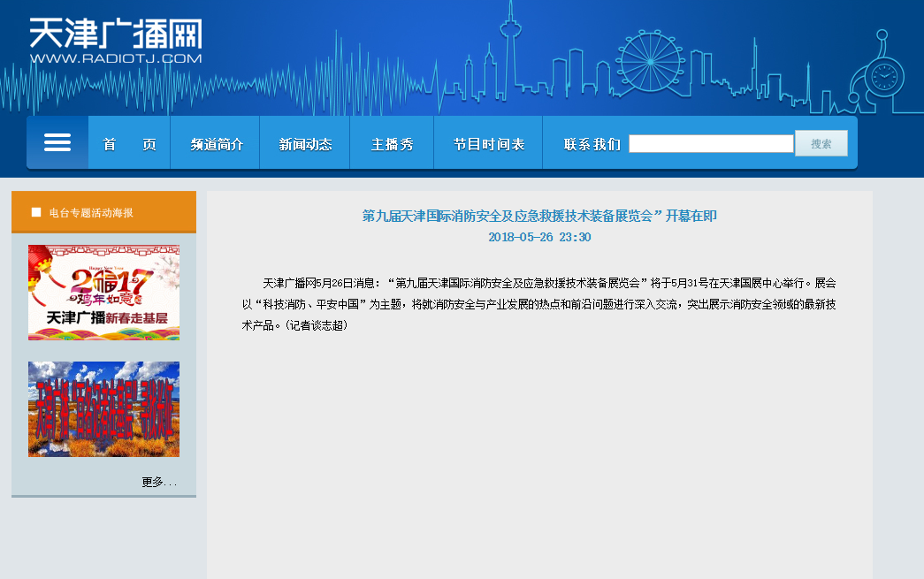Click the article title about 消防安全 展览会
The width and height of the screenshot is (924, 579).
coord(539,217)
